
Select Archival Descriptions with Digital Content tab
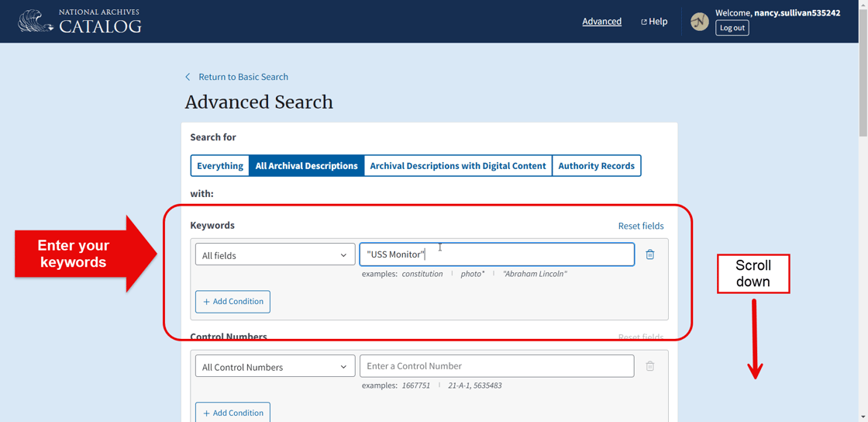point(457,166)
